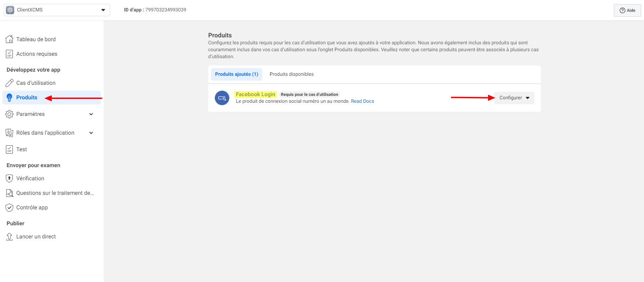Click the Paramètres gear icon
644x282 pixels.
9,114
